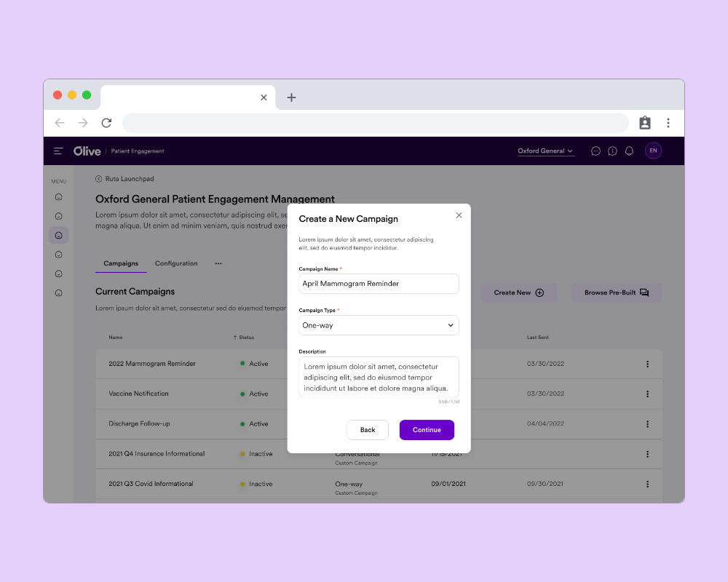Select the Campaigns tab
The height and width of the screenshot is (582, 728).
(x=121, y=263)
